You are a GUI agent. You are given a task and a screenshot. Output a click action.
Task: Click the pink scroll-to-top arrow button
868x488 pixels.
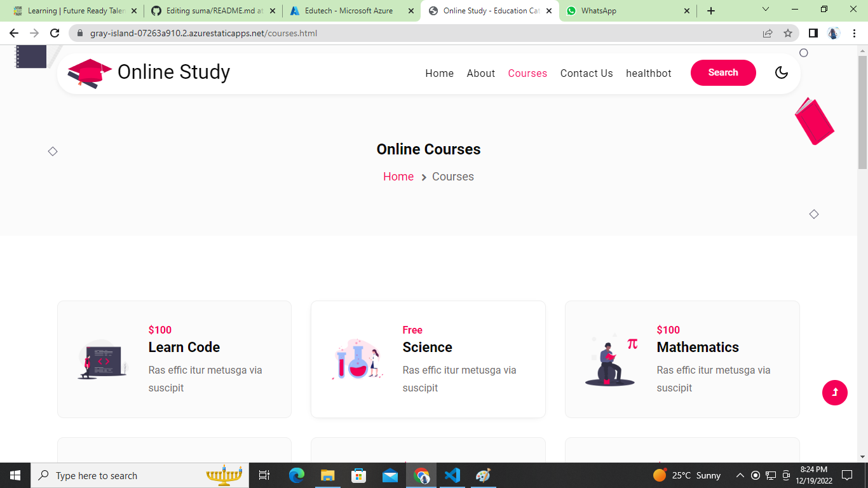coord(834,393)
